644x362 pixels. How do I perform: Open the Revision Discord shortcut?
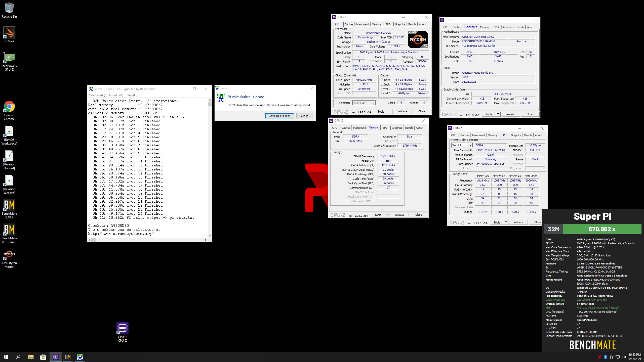coord(9,160)
